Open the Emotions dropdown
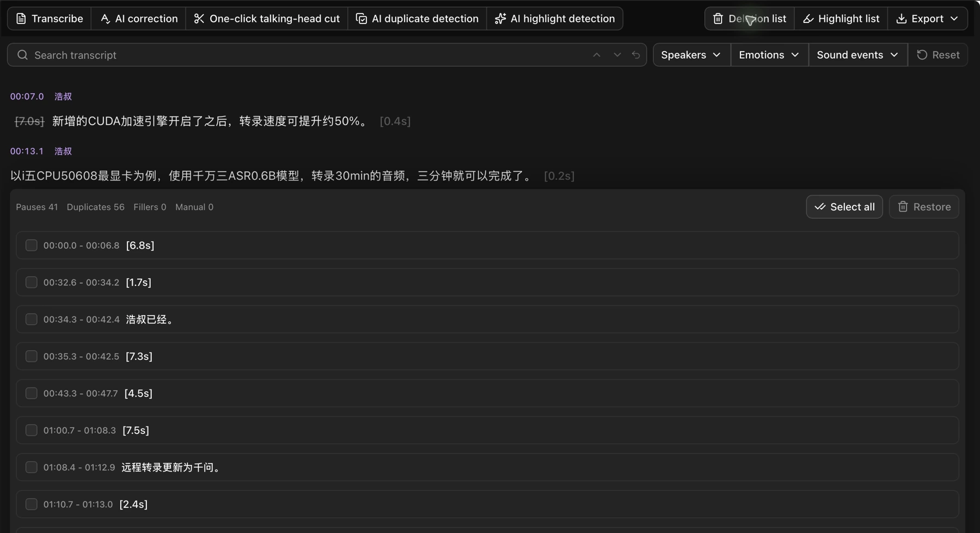This screenshot has height=533, width=980. tap(769, 55)
